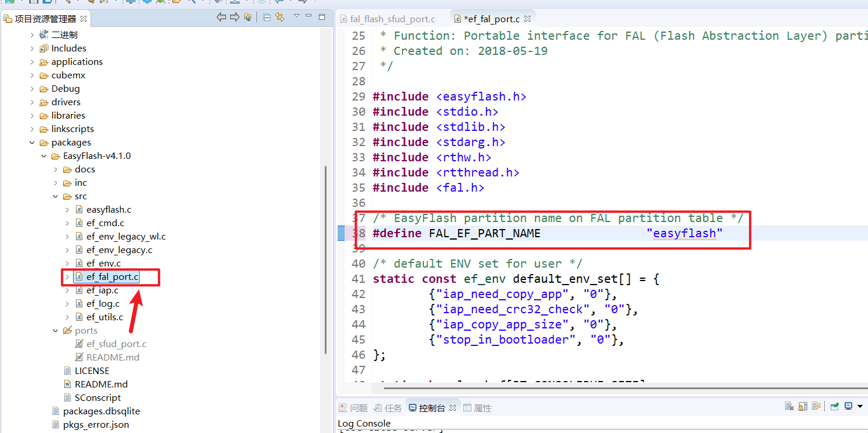This screenshot has height=433, width=868.
Task: Expand the easyflash.c file node
Action: 67,210
